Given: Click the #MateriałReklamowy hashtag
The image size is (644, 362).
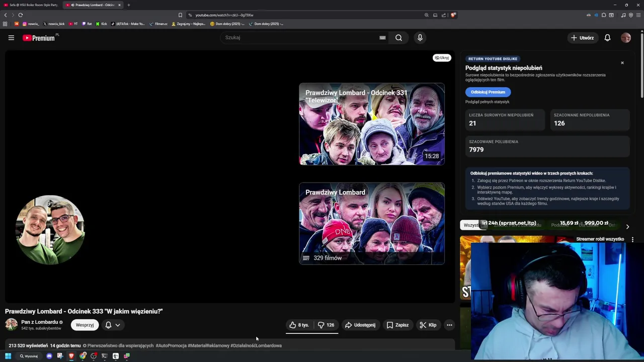Looking at the screenshot, I should tap(208, 345).
